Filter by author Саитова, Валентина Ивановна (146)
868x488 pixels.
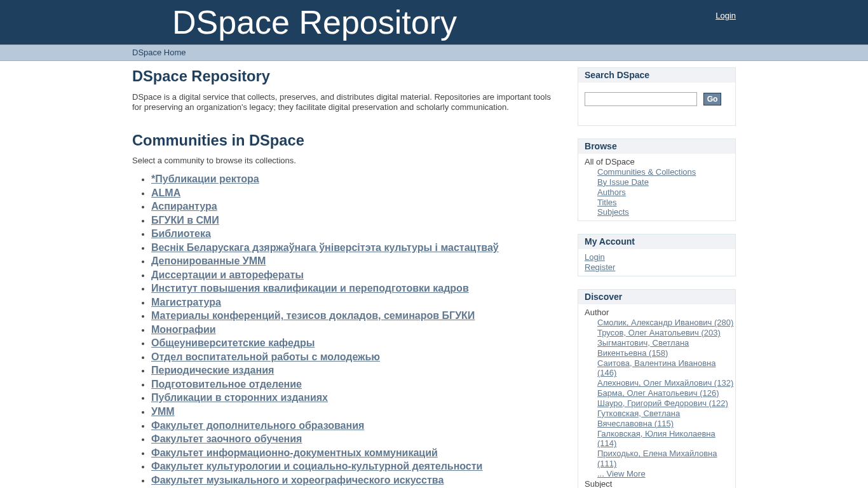pyautogui.click(x=656, y=368)
